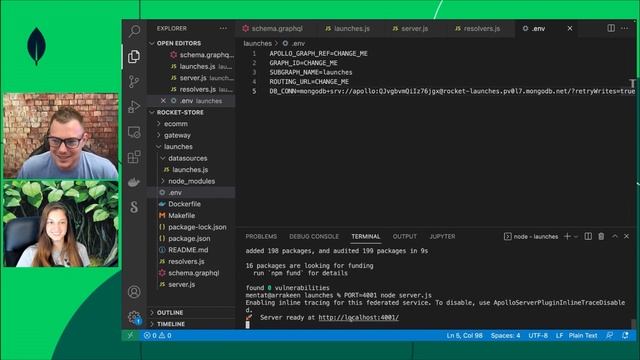Screen dimensions: 640x360
Task: Open the new terminal profile dropdown arrow
Action: click(576, 237)
